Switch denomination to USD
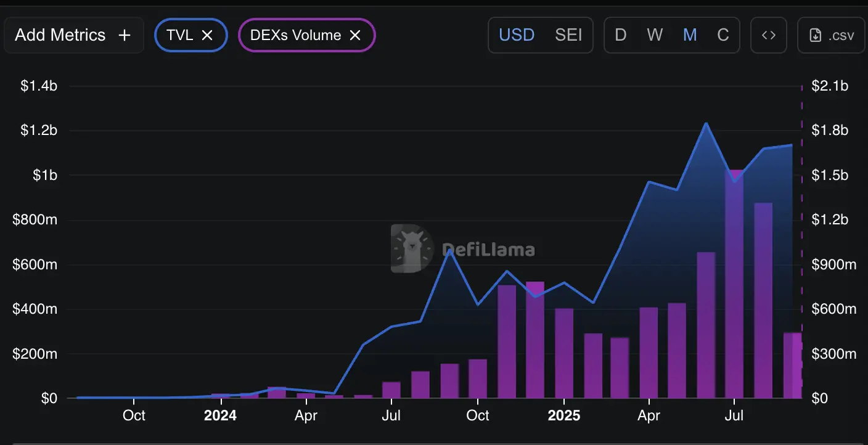This screenshot has height=445, width=868. pos(516,35)
